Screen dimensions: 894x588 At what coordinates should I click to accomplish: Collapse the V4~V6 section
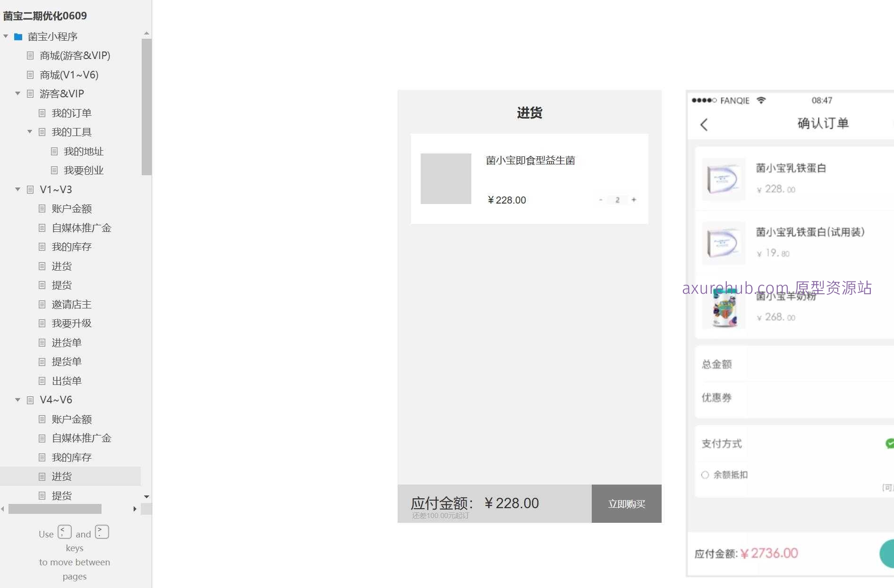pos(17,400)
